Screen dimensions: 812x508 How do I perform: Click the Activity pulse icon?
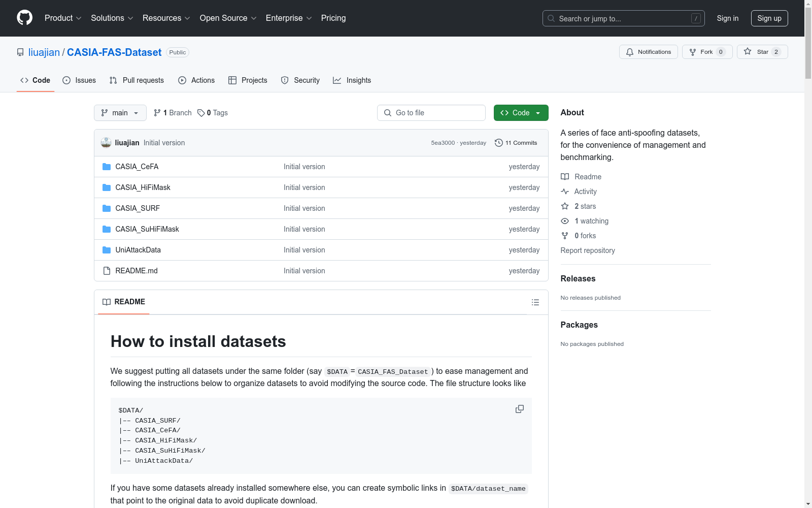click(x=565, y=192)
